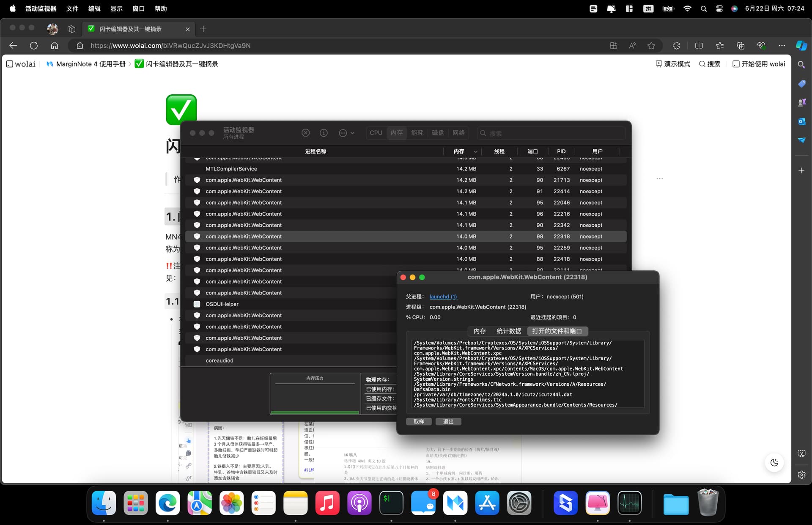This screenshot has width=812, height=525.
Task: Toggle dark reading mode with the moon icon
Action: pos(774,462)
